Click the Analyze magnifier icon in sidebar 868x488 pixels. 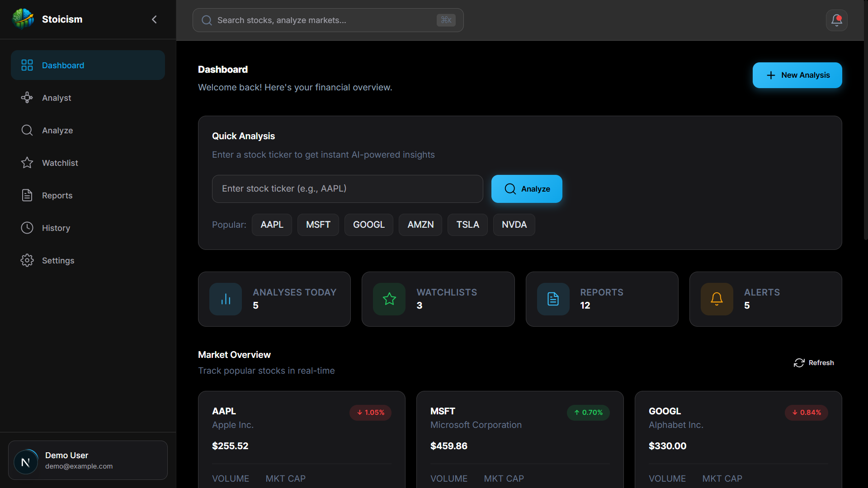tap(27, 130)
